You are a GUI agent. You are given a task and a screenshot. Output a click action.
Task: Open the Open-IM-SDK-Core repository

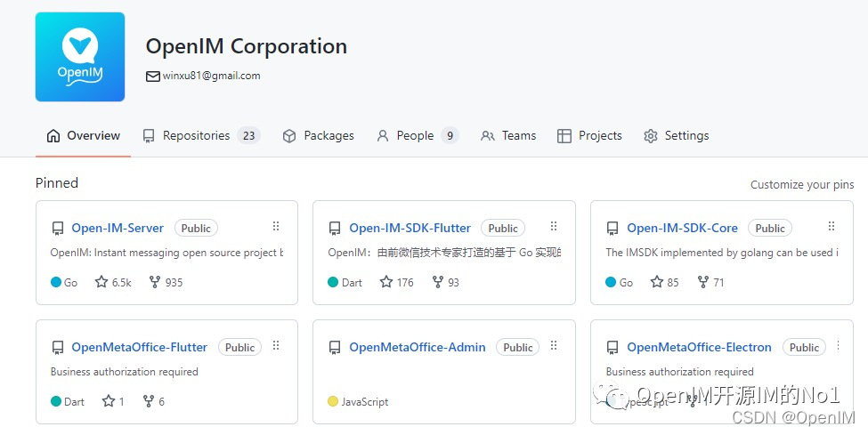[682, 228]
